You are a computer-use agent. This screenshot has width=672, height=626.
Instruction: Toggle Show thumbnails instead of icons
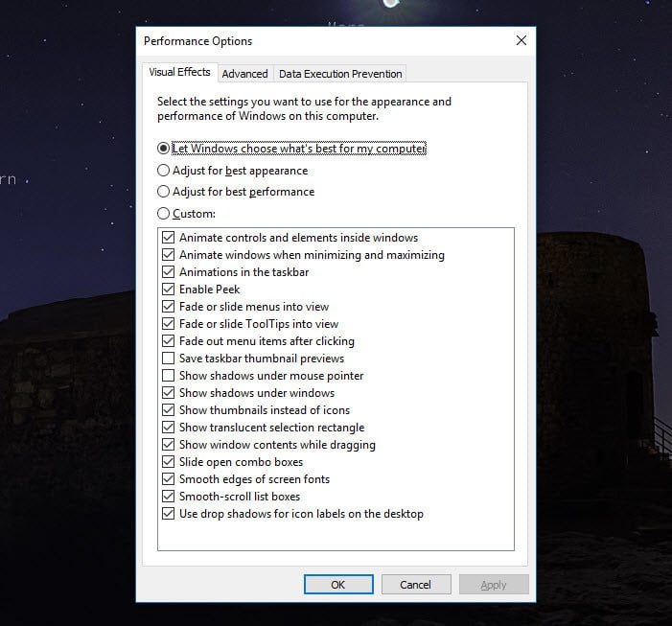pyautogui.click(x=169, y=410)
